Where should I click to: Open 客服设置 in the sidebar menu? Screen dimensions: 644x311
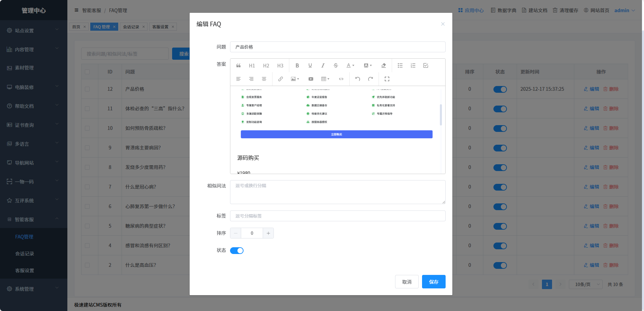pos(25,271)
